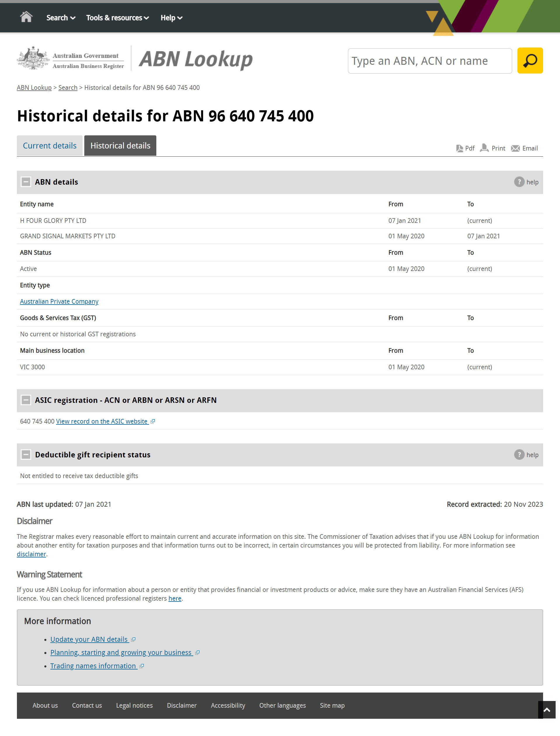Screen dimensions: 560x736
Task: Click 'Not entitled to receive tax deductible gifts'
Action: pos(79,476)
